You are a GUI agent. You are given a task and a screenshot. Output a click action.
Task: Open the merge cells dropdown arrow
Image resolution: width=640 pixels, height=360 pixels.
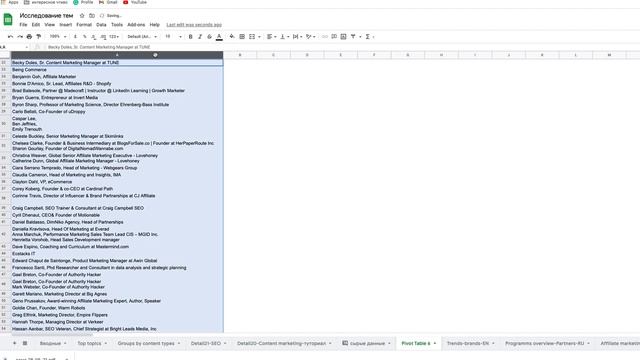click(259, 37)
